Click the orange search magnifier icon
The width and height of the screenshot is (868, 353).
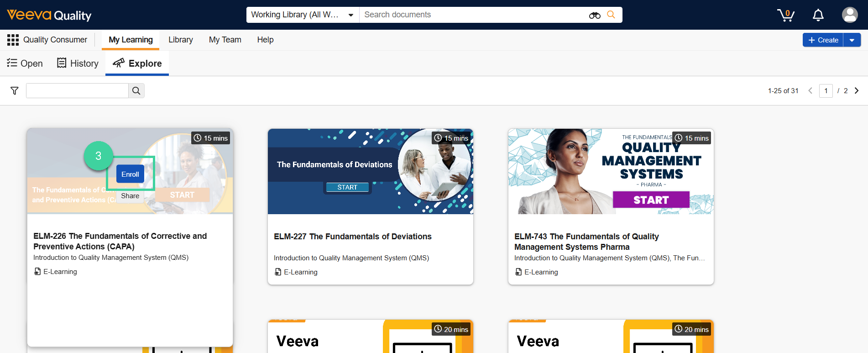(x=611, y=15)
